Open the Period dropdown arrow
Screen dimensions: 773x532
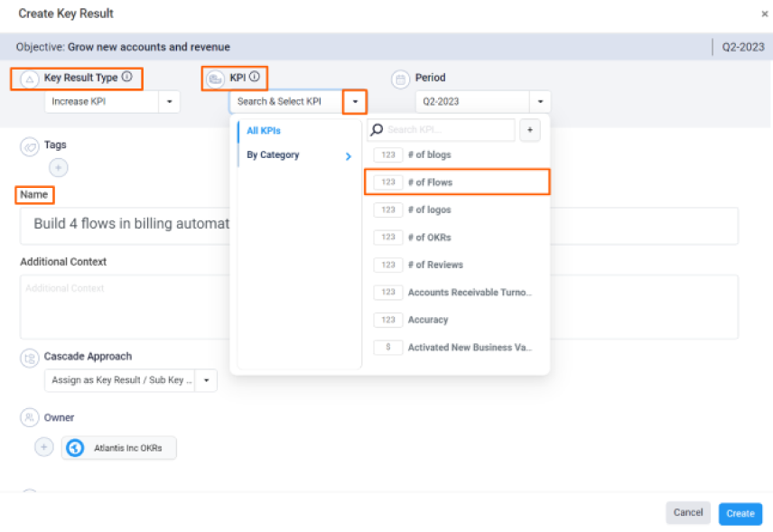click(540, 101)
